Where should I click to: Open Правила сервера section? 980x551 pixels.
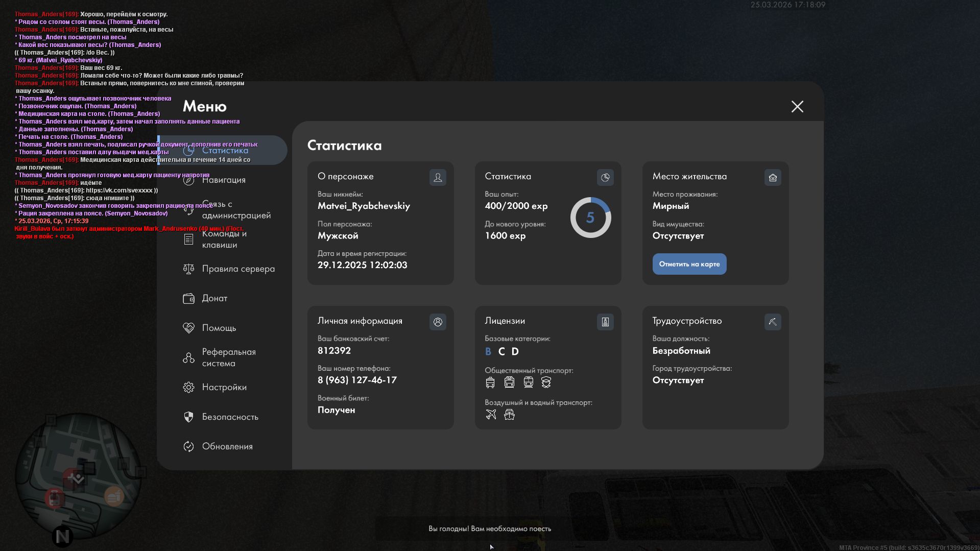point(238,269)
